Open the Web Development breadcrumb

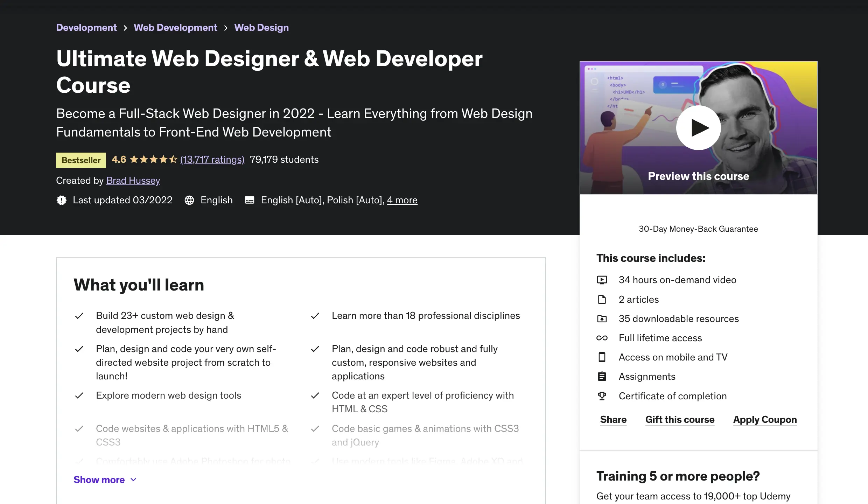pyautogui.click(x=175, y=28)
